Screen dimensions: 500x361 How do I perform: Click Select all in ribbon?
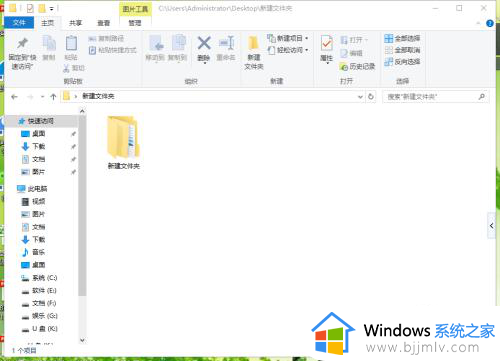pos(402,38)
